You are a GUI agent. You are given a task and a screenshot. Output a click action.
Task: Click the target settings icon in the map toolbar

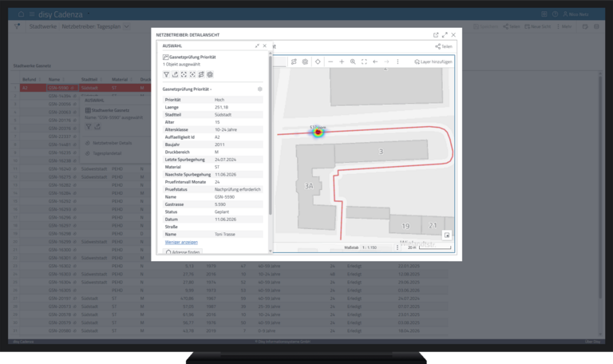click(306, 61)
